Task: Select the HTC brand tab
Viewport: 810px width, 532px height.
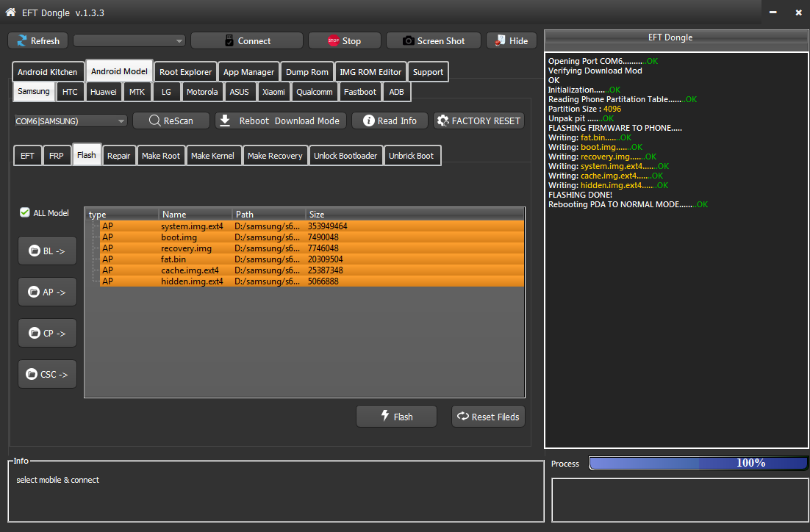Action: click(70, 91)
